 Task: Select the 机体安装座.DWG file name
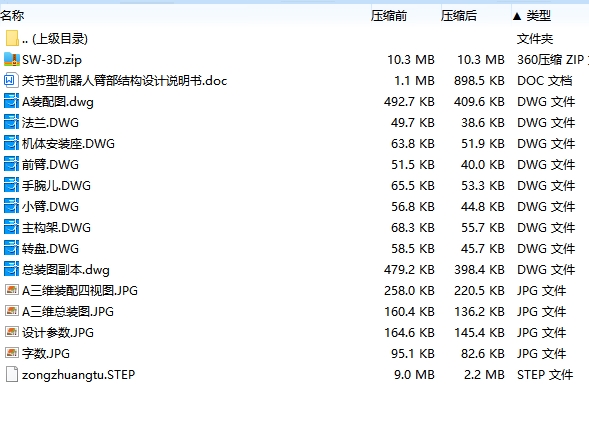coord(68,144)
